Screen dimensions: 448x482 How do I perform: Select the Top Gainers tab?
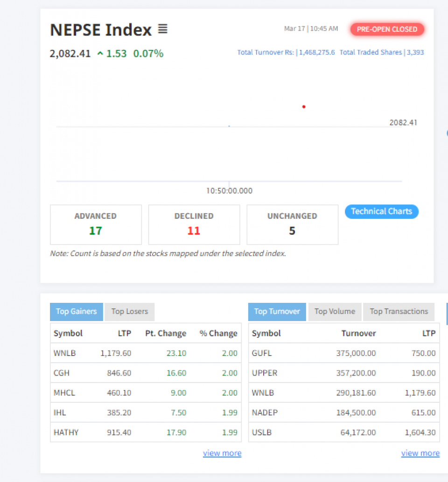77,312
